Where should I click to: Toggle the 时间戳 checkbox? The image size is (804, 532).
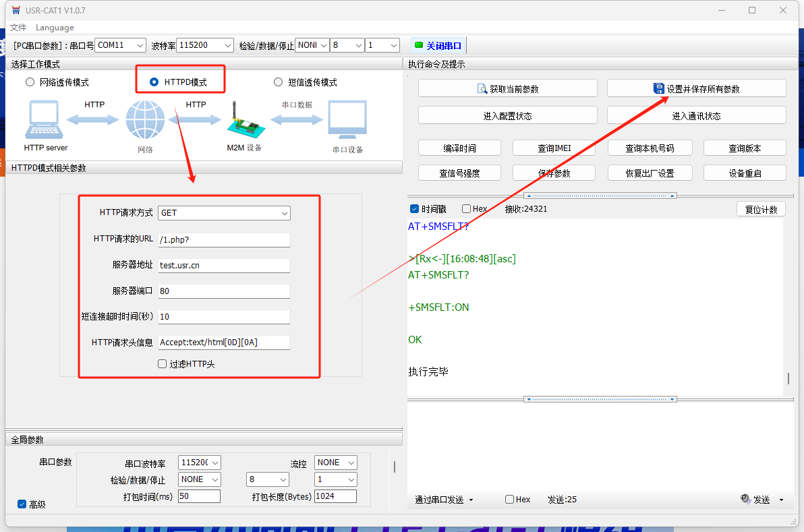click(x=414, y=208)
